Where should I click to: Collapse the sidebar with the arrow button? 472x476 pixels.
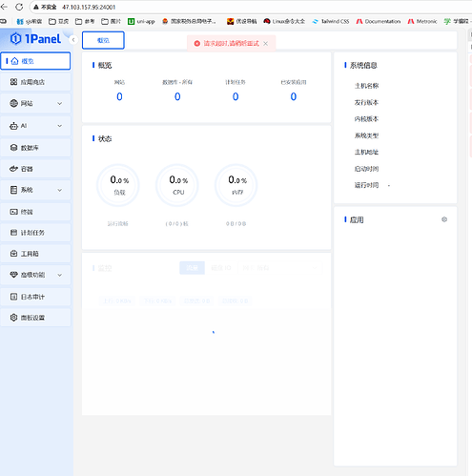tap(73, 40)
